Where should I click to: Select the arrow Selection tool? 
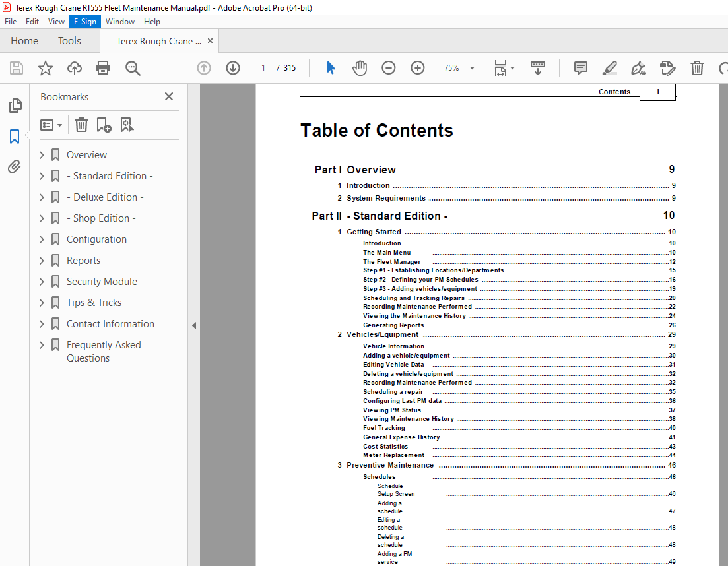click(331, 68)
